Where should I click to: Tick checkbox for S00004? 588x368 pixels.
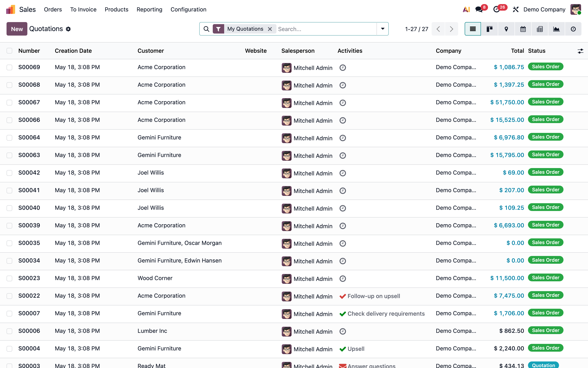(x=9, y=349)
